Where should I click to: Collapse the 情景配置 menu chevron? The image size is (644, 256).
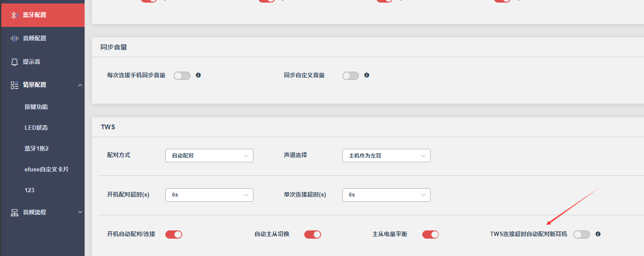pos(80,85)
